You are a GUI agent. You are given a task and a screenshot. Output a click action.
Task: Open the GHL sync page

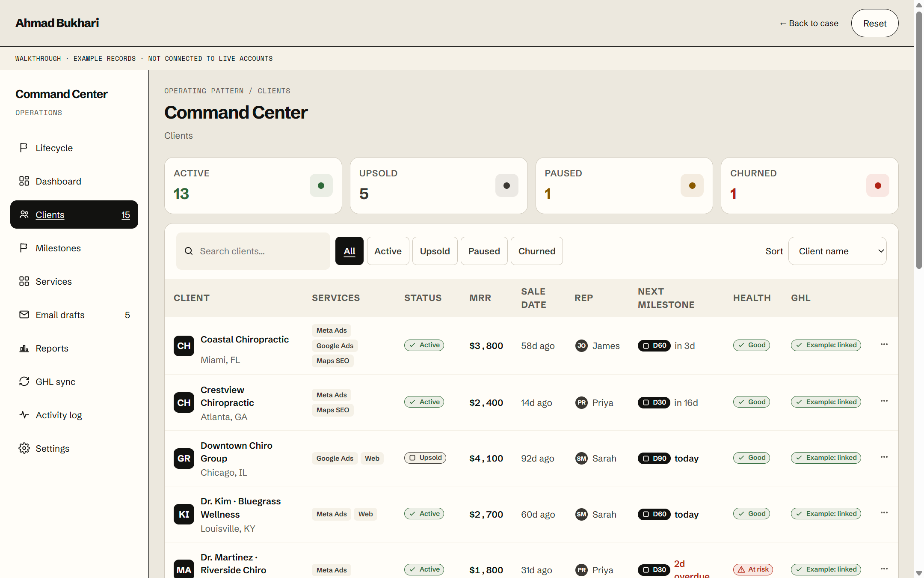pos(74,381)
